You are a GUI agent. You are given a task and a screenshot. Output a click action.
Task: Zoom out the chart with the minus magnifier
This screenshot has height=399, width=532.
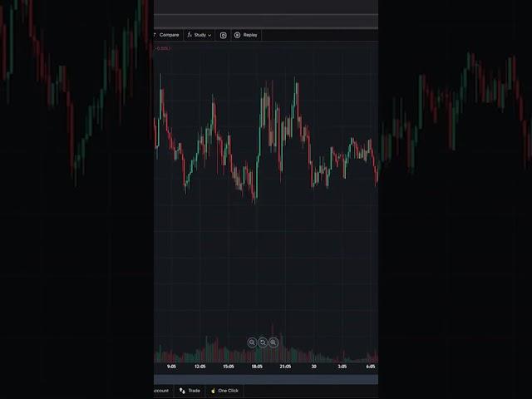click(x=252, y=342)
